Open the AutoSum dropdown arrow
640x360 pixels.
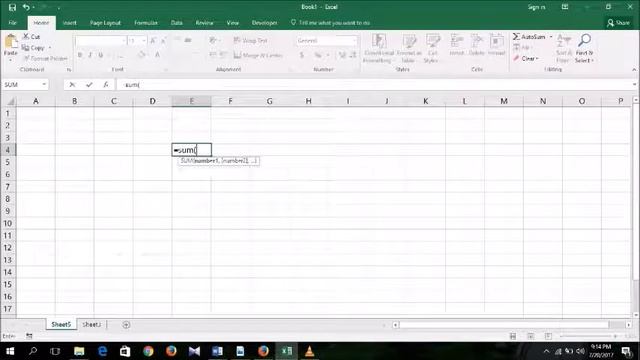click(551, 37)
